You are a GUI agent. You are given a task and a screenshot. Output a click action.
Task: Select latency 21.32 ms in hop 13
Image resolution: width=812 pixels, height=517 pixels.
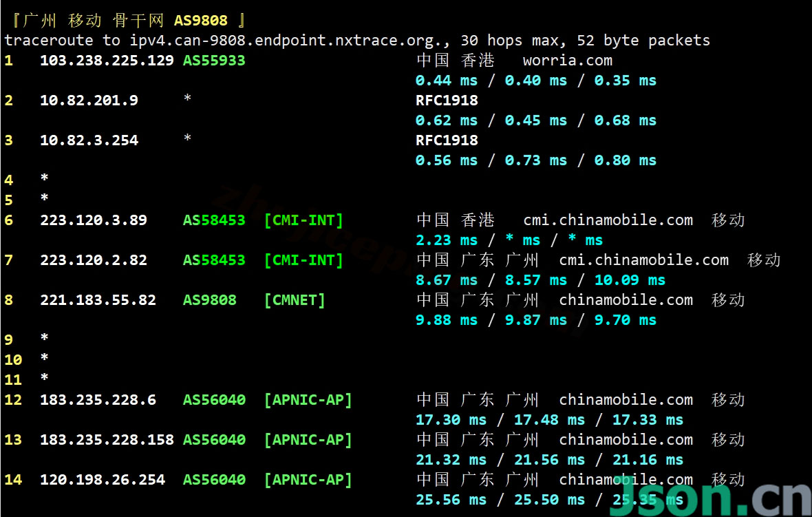(x=451, y=460)
